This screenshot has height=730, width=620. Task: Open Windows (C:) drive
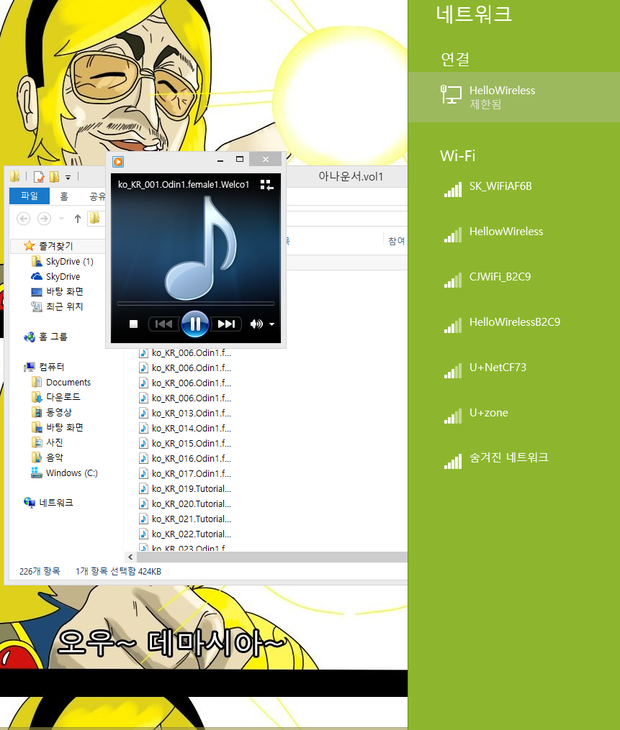point(72,473)
